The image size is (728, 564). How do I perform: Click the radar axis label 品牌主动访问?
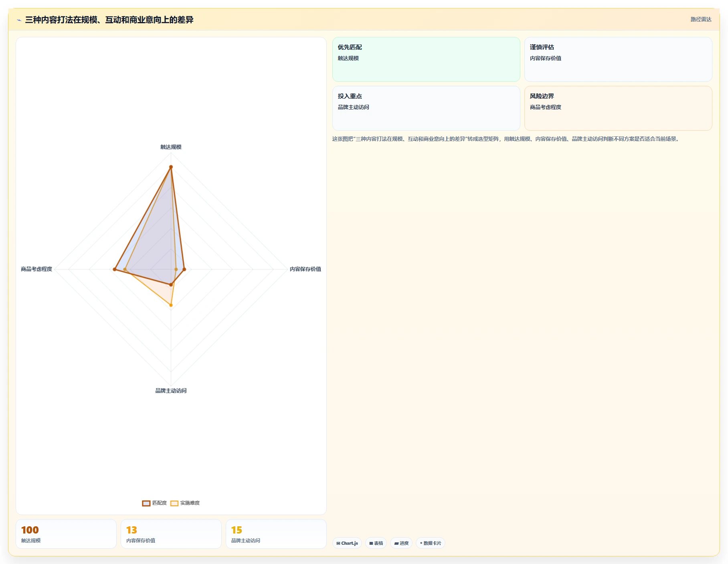171,391
